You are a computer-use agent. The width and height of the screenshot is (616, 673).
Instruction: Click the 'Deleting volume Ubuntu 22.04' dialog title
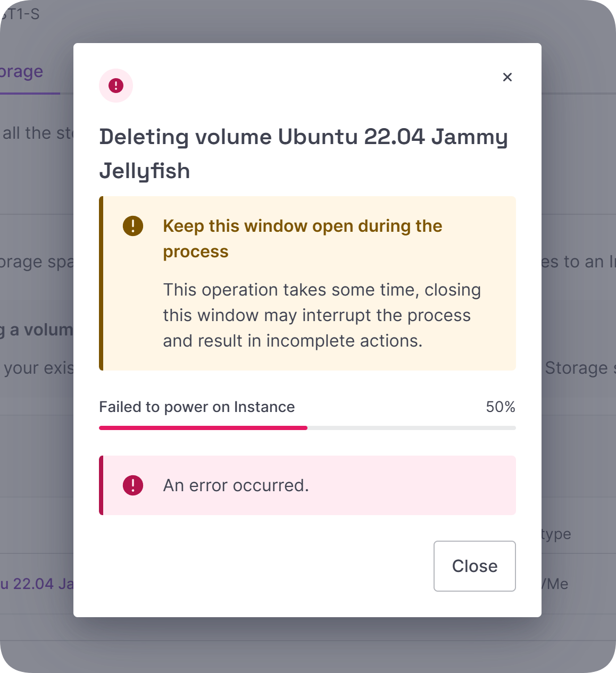point(303,154)
